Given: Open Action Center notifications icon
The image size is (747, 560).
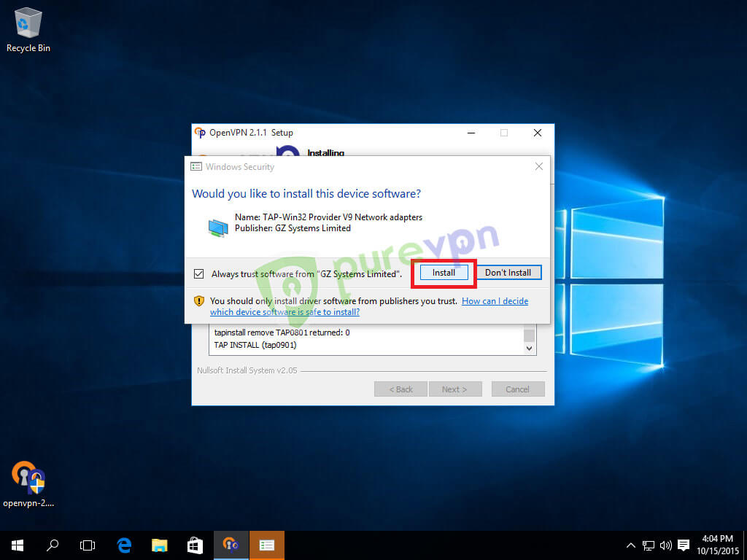Looking at the screenshot, I should click(x=684, y=545).
